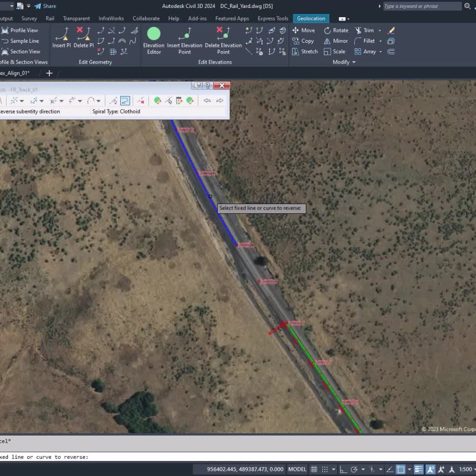Screen dimensions: 476x476
Task: Select the Delete Sub-entity tool in layout toolbar
Action: pyautogui.click(x=140, y=101)
